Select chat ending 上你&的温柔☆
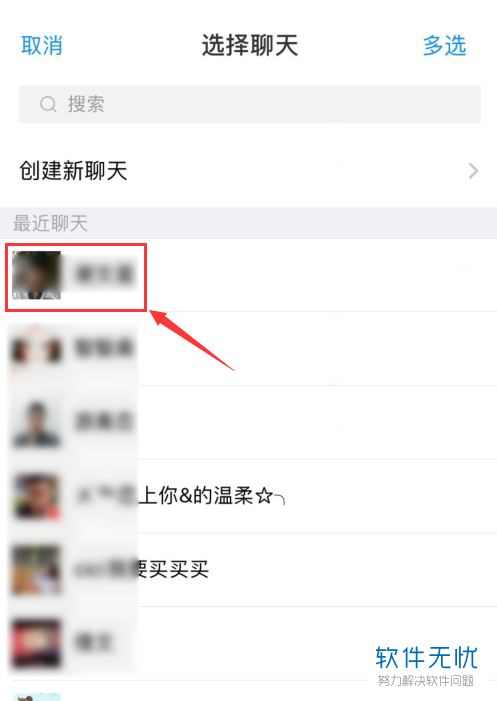 tap(248, 496)
